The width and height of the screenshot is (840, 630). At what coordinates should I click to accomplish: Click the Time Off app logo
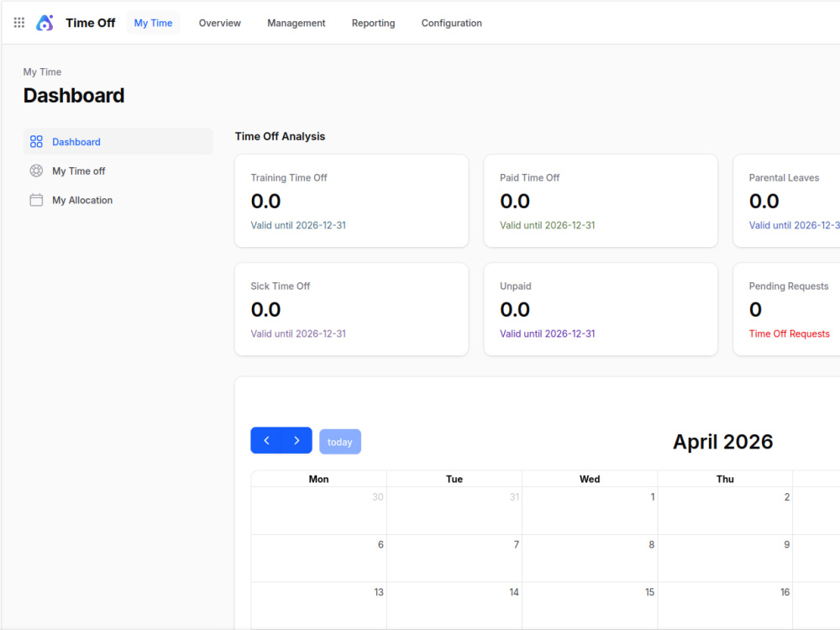[45, 23]
